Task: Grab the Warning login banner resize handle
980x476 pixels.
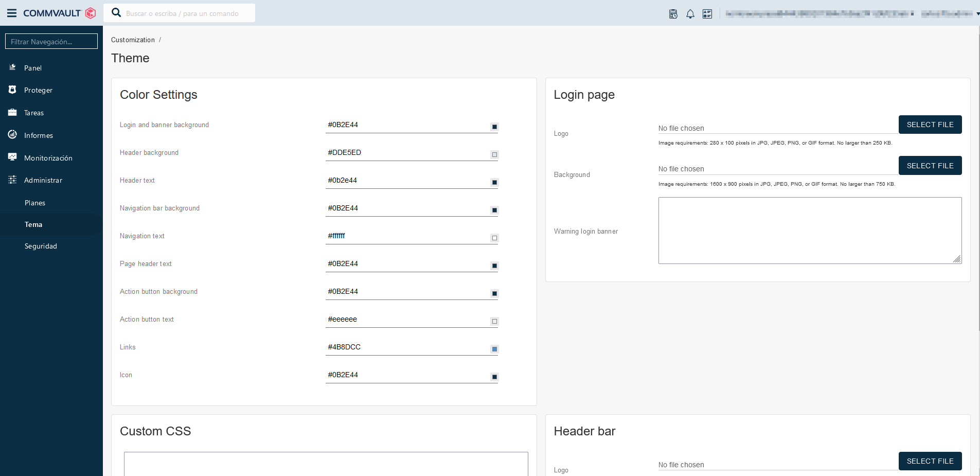Action: [x=957, y=259]
